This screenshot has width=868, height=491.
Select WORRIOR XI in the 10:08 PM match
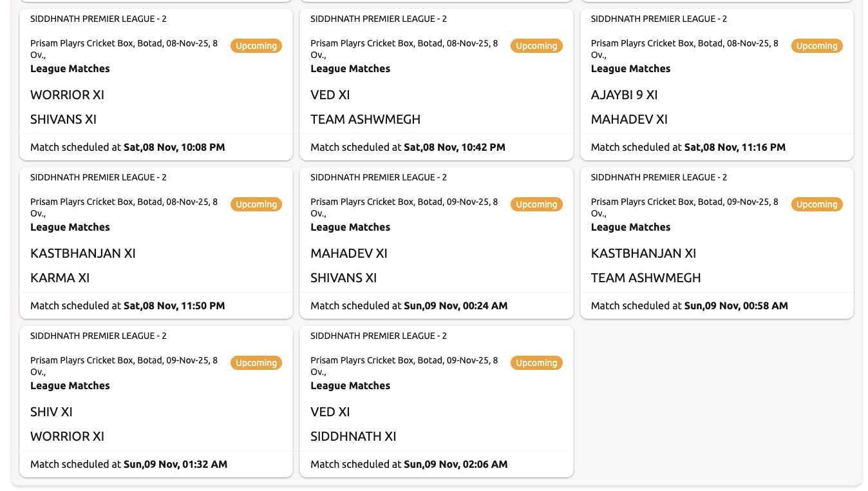point(67,95)
